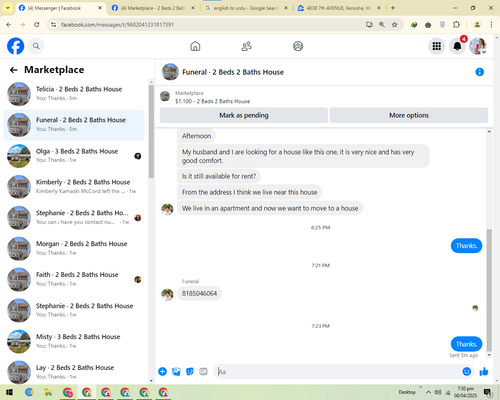Click the Facebook logo
Image resolution: width=500 pixels, height=400 pixels.
click(x=16, y=46)
